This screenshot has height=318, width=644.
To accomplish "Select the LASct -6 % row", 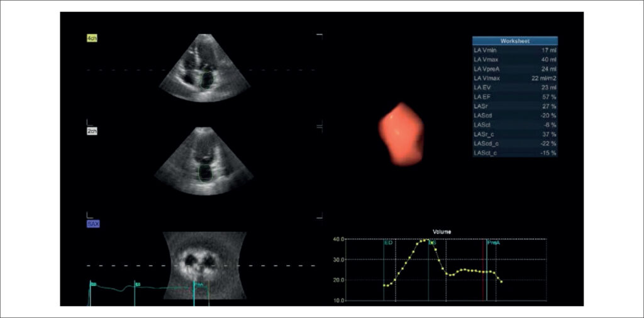I will (x=515, y=125).
